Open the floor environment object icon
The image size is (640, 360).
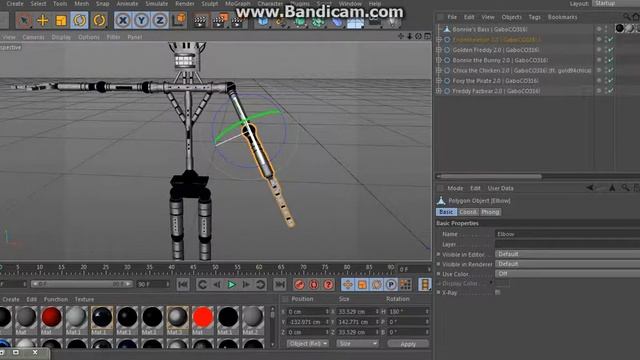[x=355, y=23]
